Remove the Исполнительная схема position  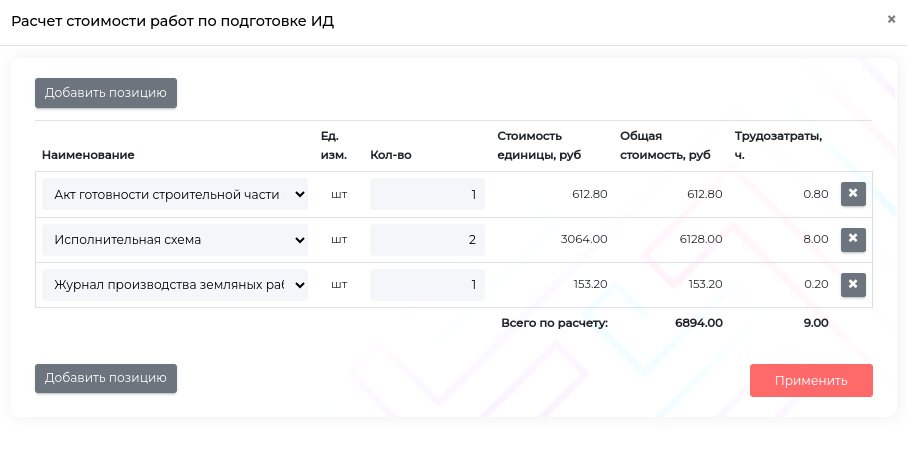pyautogui.click(x=853, y=239)
